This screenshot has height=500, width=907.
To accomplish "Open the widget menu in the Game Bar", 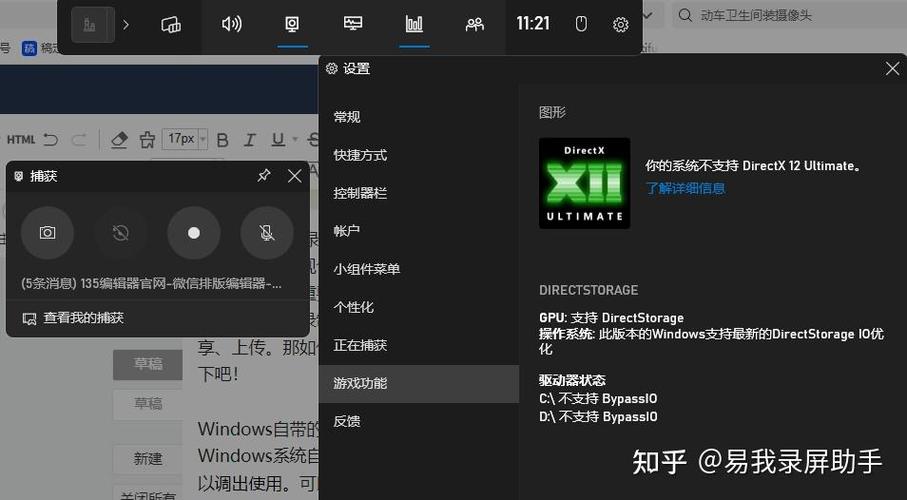I will point(171,25).
